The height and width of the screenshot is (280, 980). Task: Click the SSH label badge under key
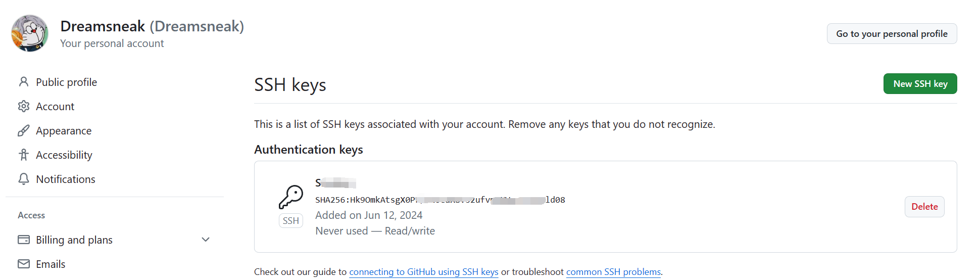coord(291,221)
